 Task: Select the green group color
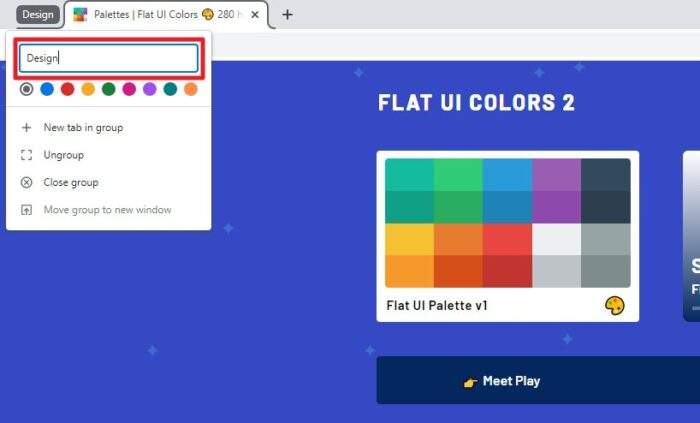(108, 89)
